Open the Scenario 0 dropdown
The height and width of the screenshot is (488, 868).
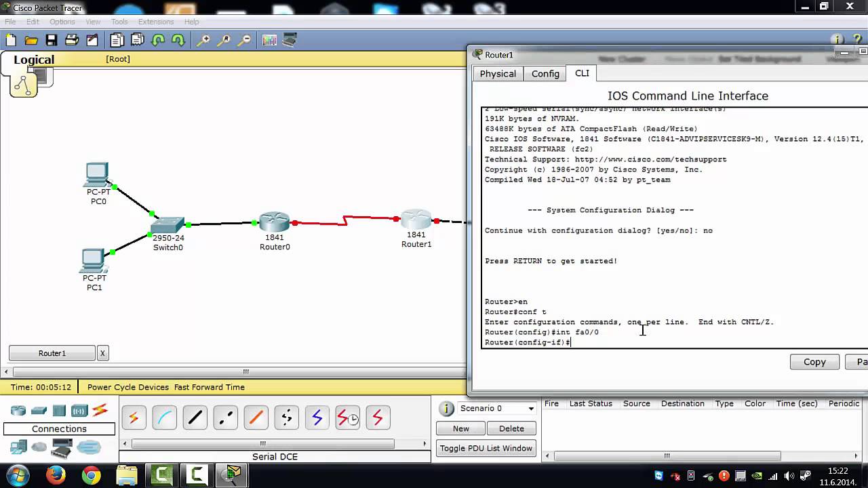(x=498, y=408)
